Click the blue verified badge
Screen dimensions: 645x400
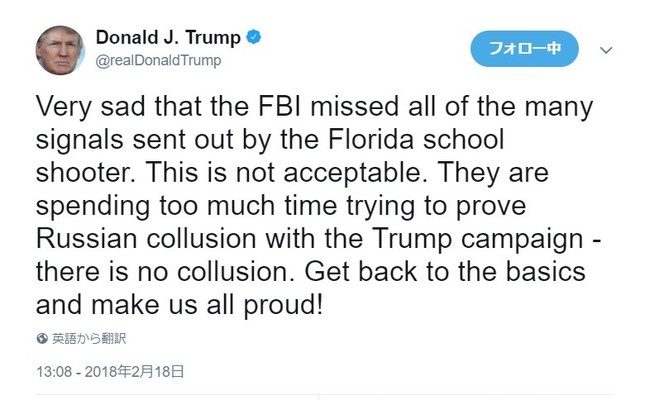(x=256, y=38)
